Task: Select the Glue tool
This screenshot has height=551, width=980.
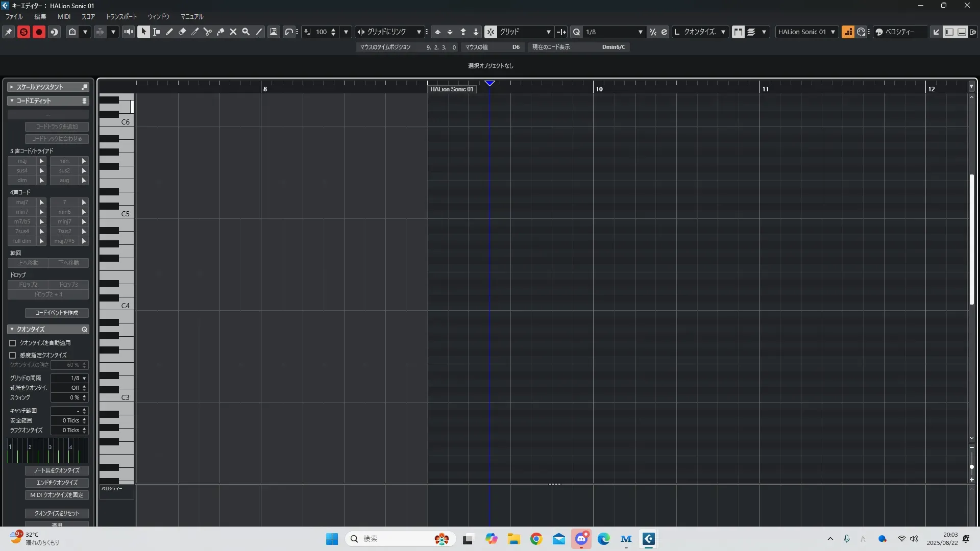Action: (x=220, y=32)
